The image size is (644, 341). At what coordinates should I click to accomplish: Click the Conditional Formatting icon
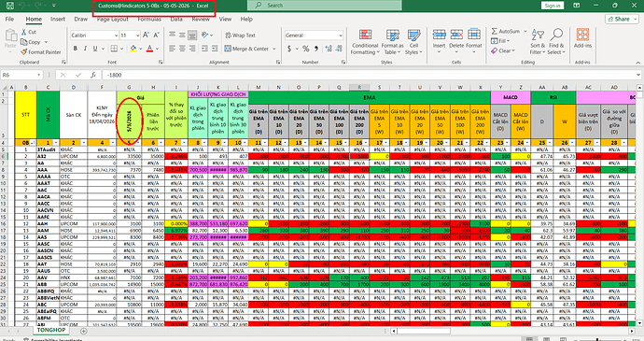pyautogui.click(x=365, y=35)
